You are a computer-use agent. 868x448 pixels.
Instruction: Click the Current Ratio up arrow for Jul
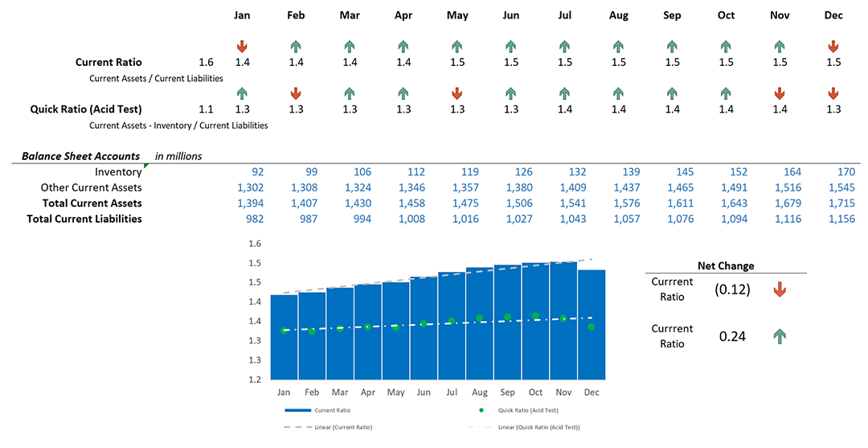564,47
